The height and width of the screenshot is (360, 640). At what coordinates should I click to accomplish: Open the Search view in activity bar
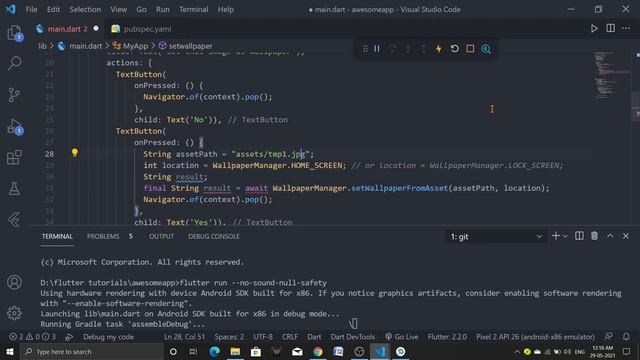[15, 63]
